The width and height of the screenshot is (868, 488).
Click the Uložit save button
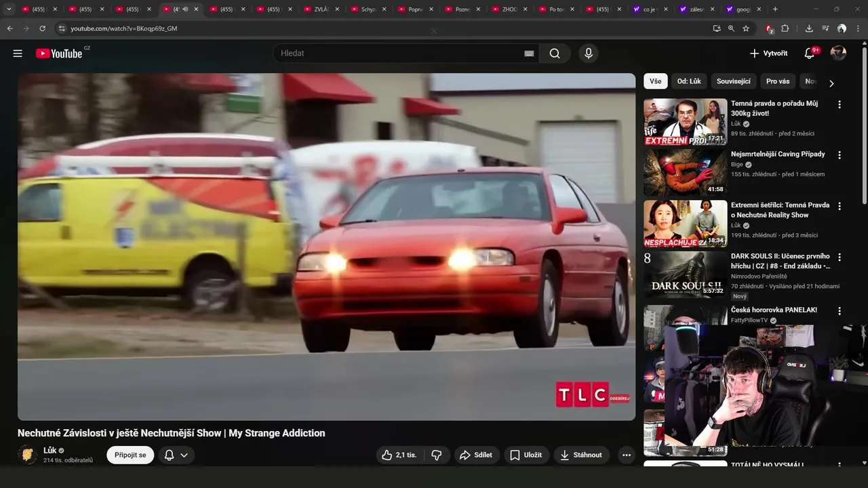[526, 455]
